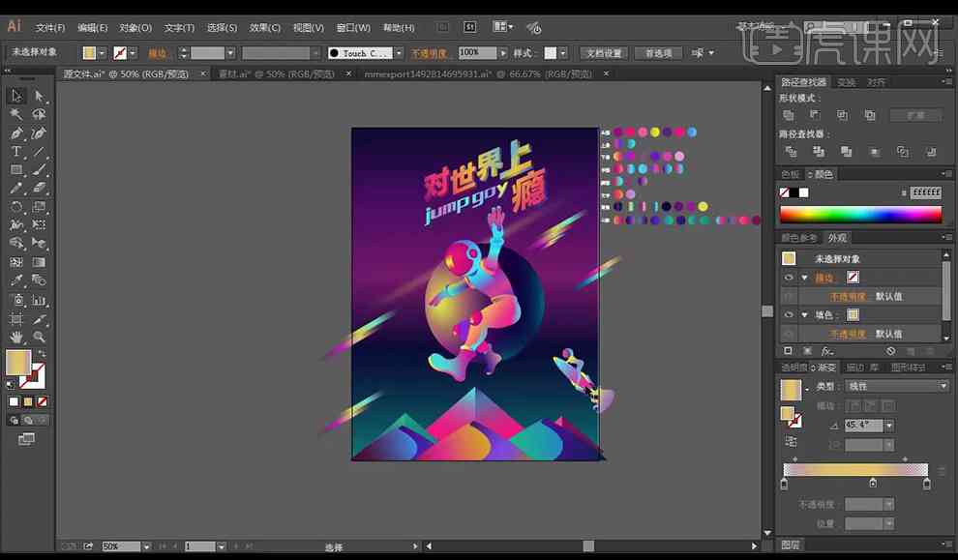Click the middle gradient color stop
The width and height of the screenshot is (958, 560).
873,483
